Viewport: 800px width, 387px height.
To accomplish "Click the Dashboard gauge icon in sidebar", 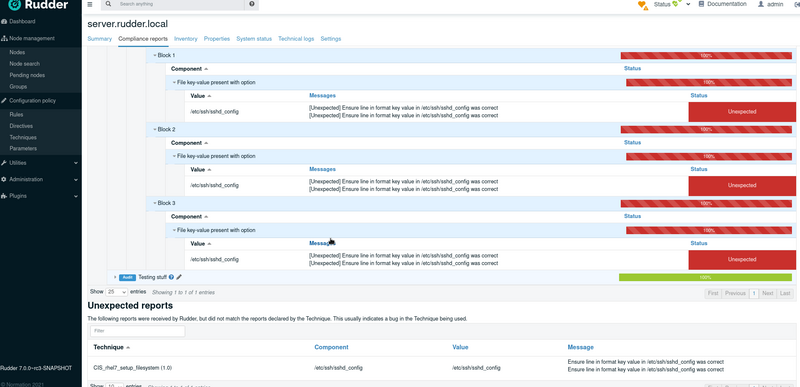I will (4, 22).
